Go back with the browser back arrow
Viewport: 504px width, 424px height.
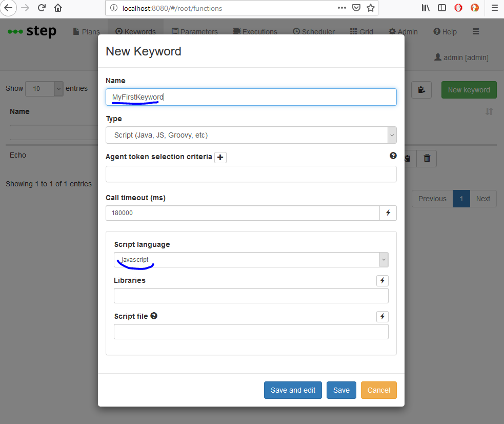8,8
